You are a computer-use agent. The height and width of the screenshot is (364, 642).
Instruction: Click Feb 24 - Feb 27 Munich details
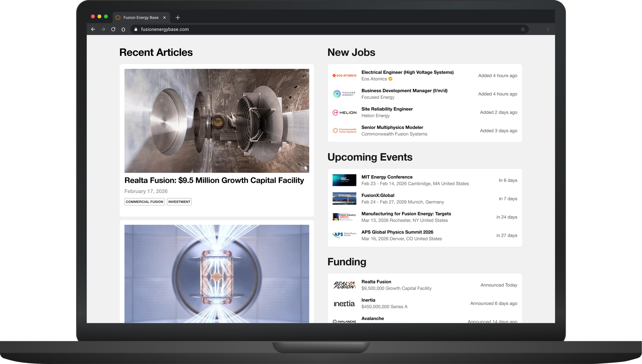tap(403, 202)
